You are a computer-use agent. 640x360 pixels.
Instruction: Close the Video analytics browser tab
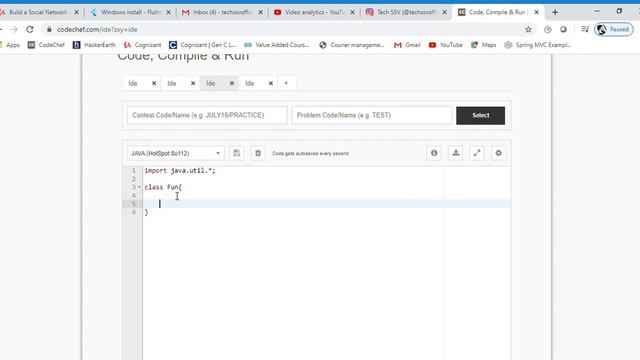click(x=353, y=12)
